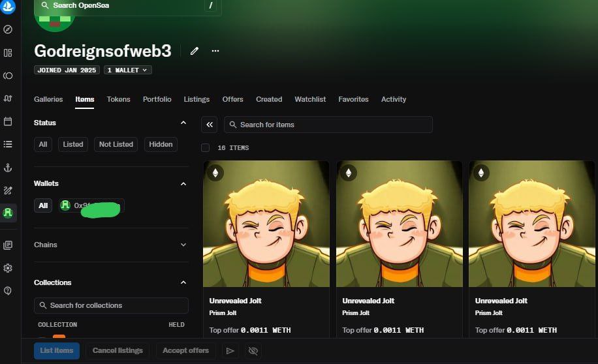The image size is (598, 364).
Task: Open the Swap arrows icon in sidebar
Action: [8, 99]
